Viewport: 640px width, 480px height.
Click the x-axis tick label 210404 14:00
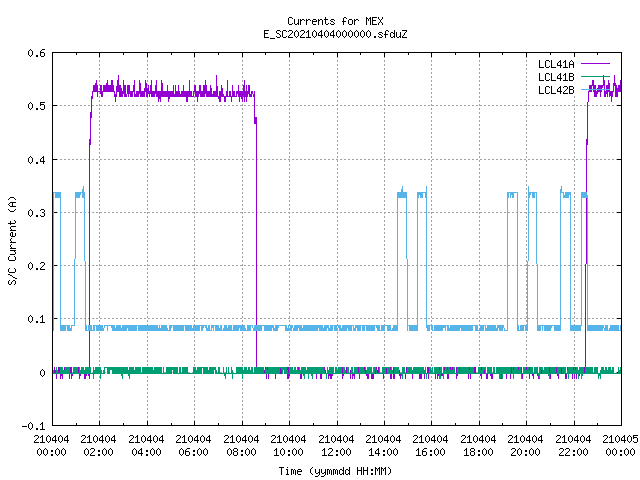tap(383, 445)
